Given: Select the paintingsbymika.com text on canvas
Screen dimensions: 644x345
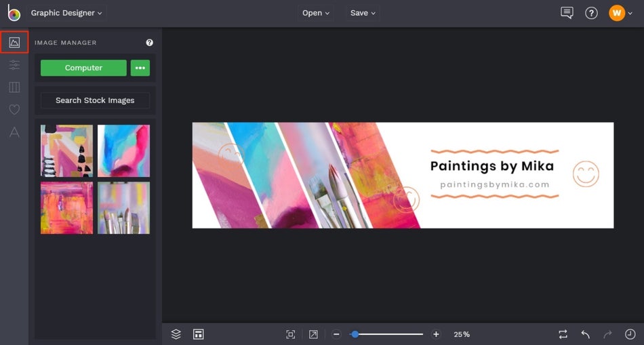Looking at the screenshot, I should 494,185.
